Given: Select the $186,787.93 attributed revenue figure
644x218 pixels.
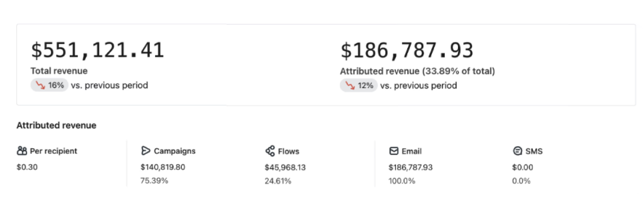Looking at the screenshot, I should click(407, 50).
